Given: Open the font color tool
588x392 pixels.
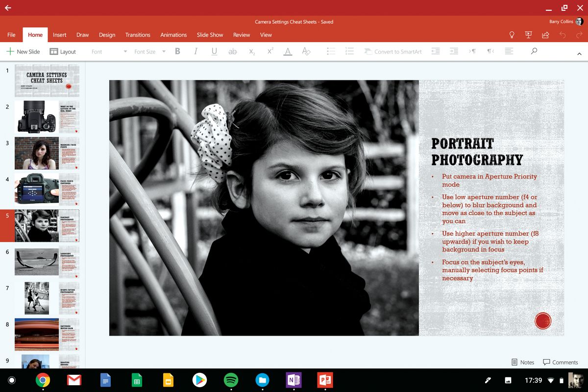Looking at the screenshot, I should (288, 51).
